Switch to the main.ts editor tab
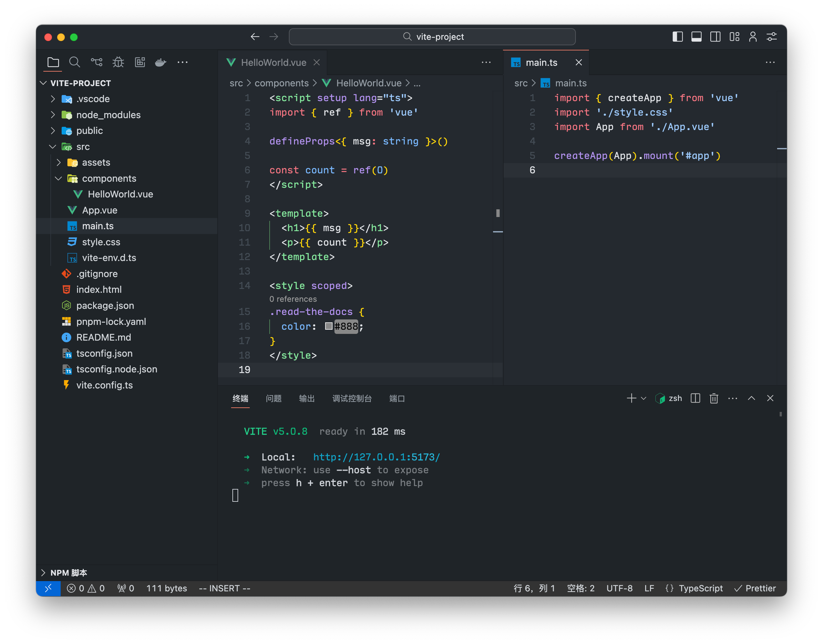Screen dimensions: 823x644 pyautogui.click(x=542, y=62)
